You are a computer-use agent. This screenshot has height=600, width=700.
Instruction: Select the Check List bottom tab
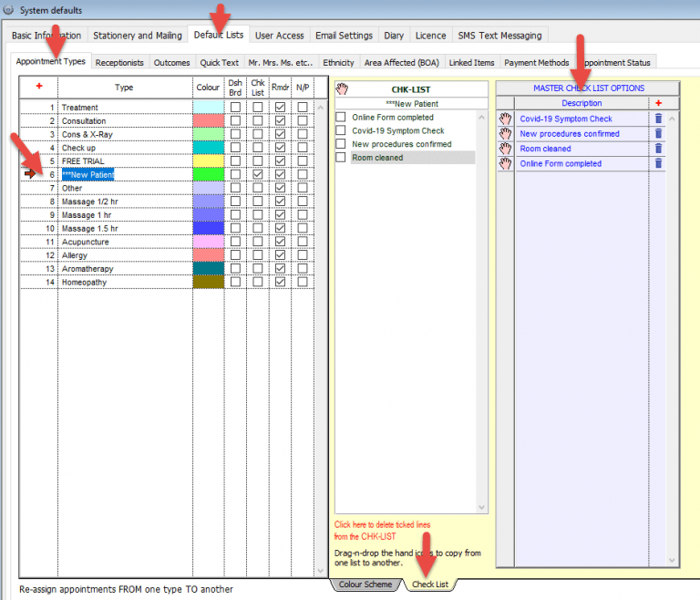(x=430, y=584)
